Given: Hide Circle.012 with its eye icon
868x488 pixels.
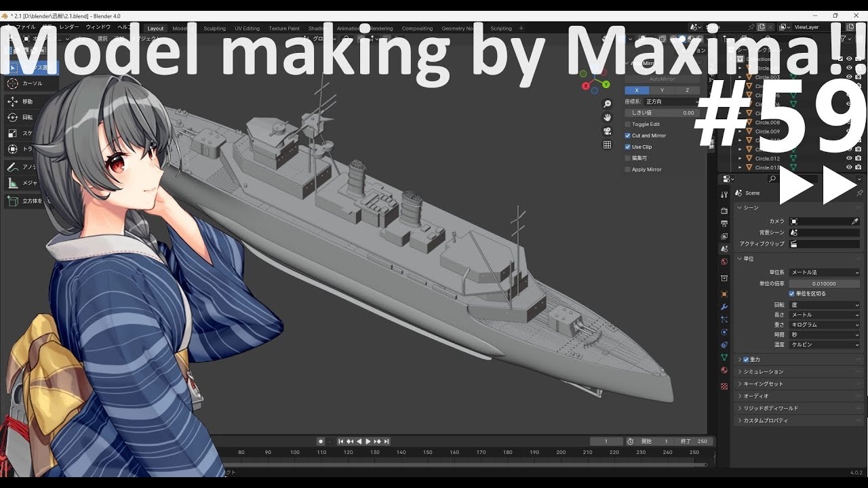Looking at the screenshot, I should point(849,159).
